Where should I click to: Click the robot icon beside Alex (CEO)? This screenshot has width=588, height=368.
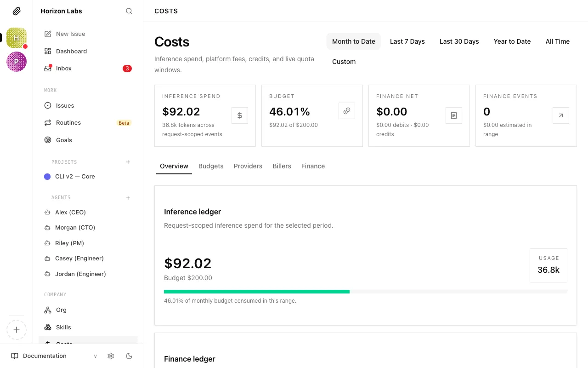[x=47, y=213]
